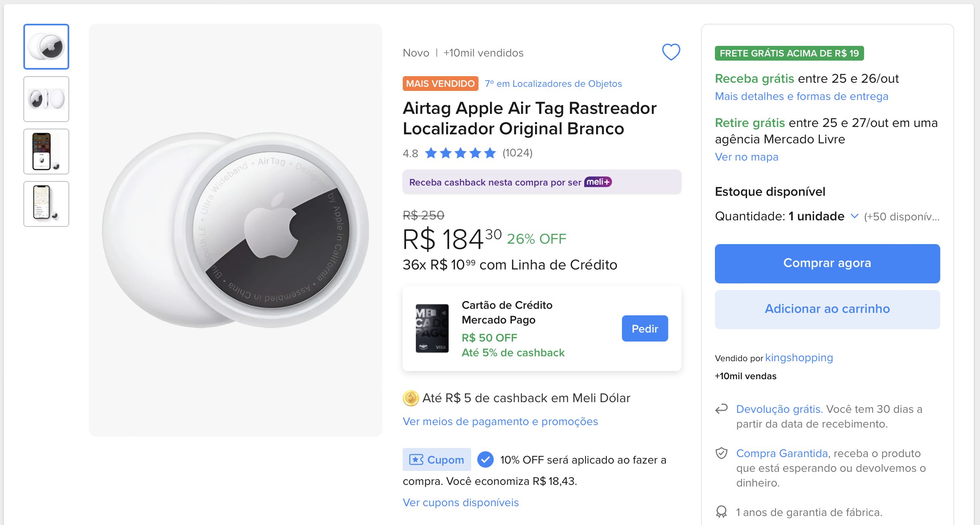Open the Quantidade unit dropdown
This screenshot has width=980, height=525.
point(854,216)
